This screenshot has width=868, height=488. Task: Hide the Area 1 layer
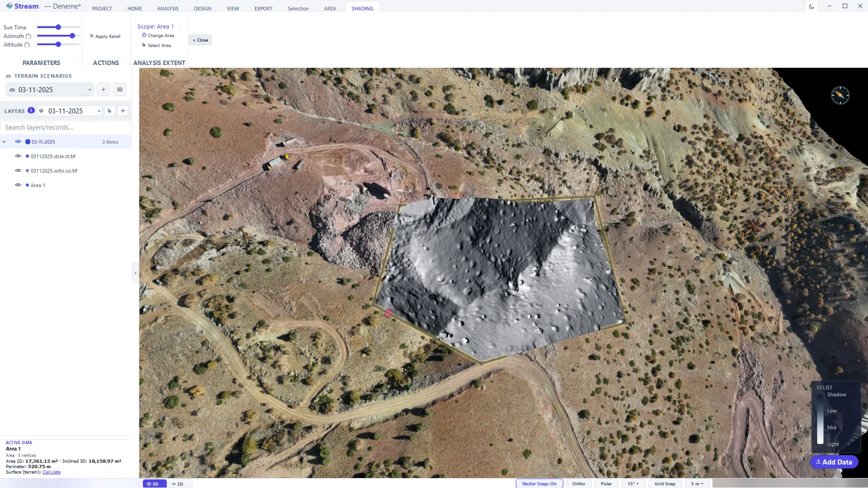(x=18, y=185)
